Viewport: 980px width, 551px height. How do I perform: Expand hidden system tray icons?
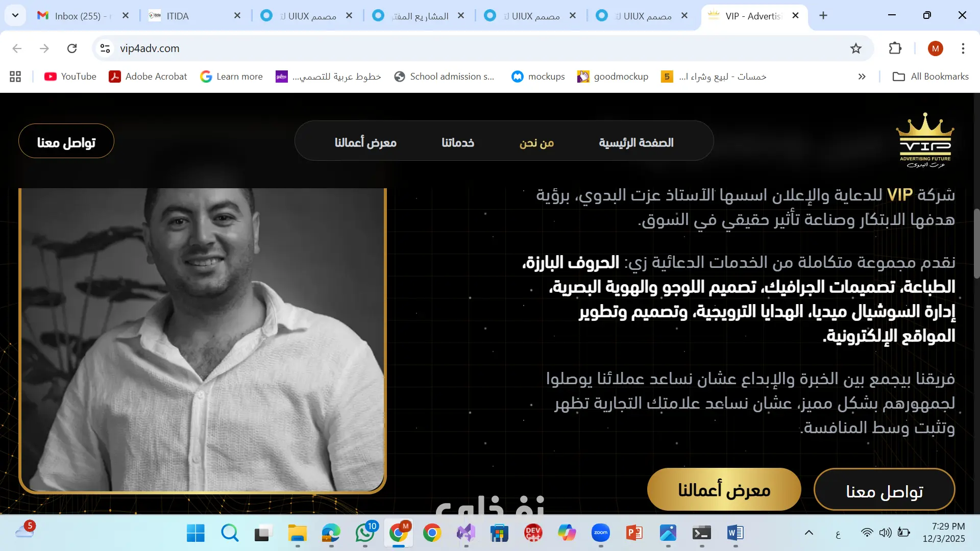pyautogui.click(x=809, y=533)
